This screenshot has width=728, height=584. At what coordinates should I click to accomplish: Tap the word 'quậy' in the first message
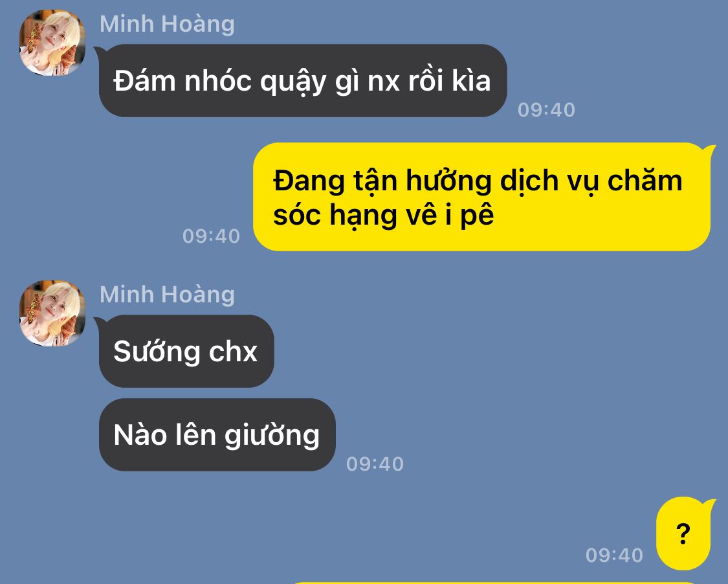point(293,82)
